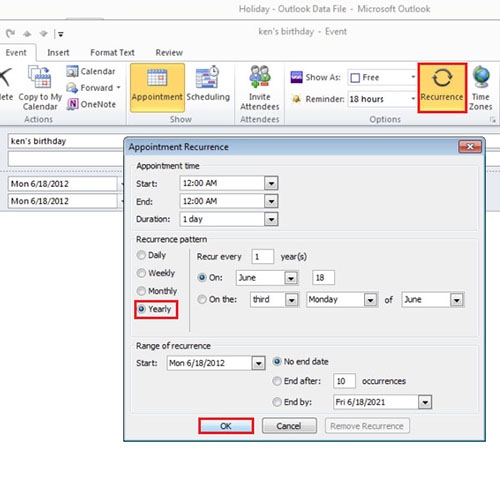
Task: Click Copy to My Calendar
Action: click(40, 87)
